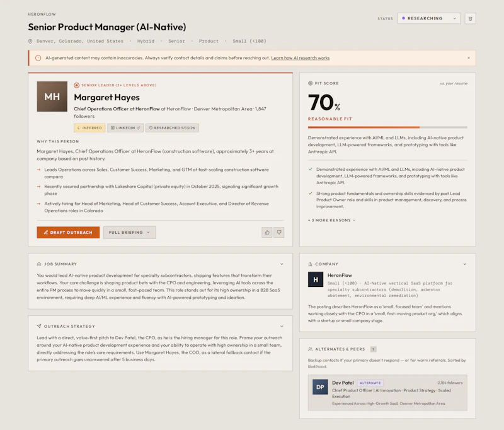504x430 pixels.
Task: Click the Fit Score circle icon
Action: coord(310,83)
